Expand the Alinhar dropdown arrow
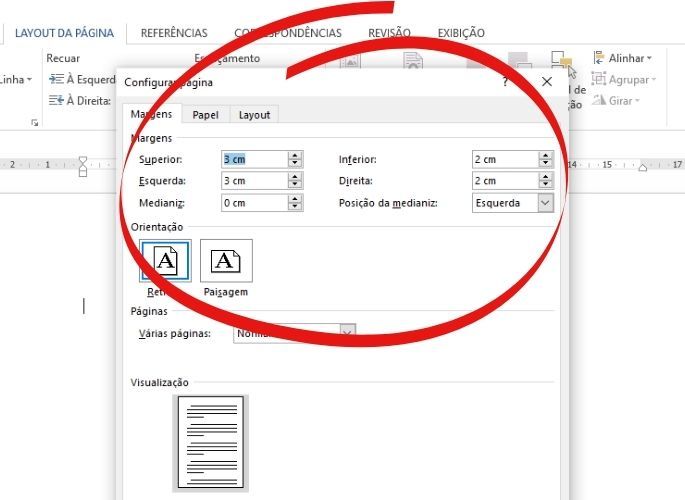The height and width of the screenshot is (500, 685). 649,59
